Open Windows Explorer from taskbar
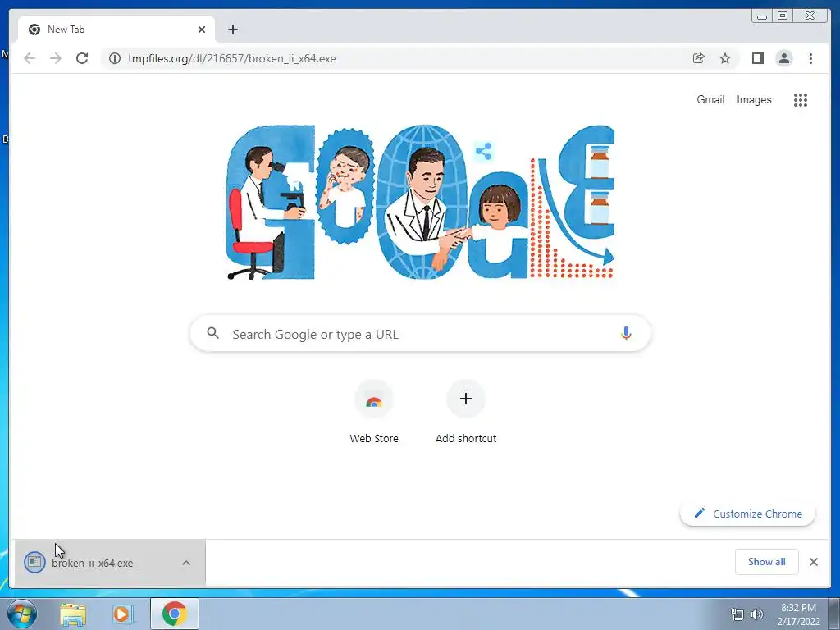 pyautogui.click(x=73, y=614)
